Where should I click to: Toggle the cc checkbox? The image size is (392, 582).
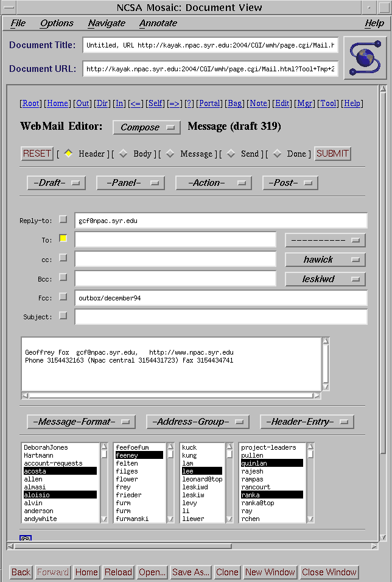[x=63, y=258]
